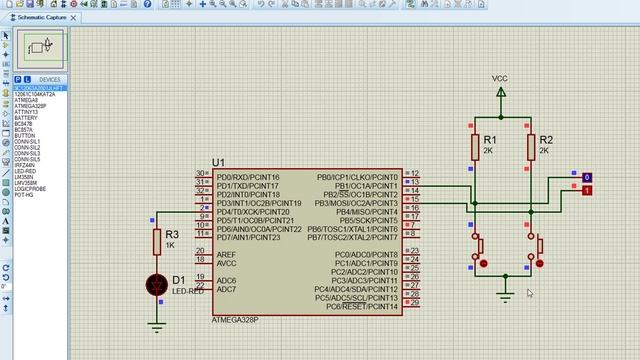Select IRFZ44N in devices list
The width and height of the screenshot is (640, 360).
24,165
